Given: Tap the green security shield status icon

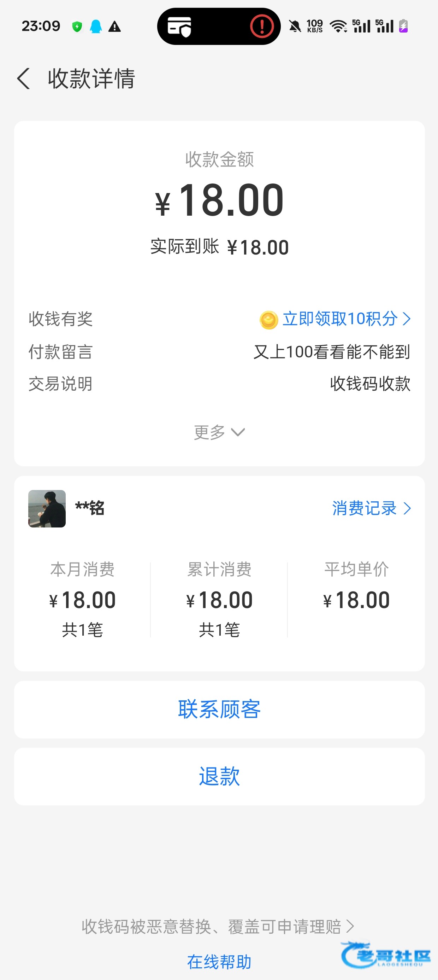Looking at the screenshot, I should click(77, 27).
